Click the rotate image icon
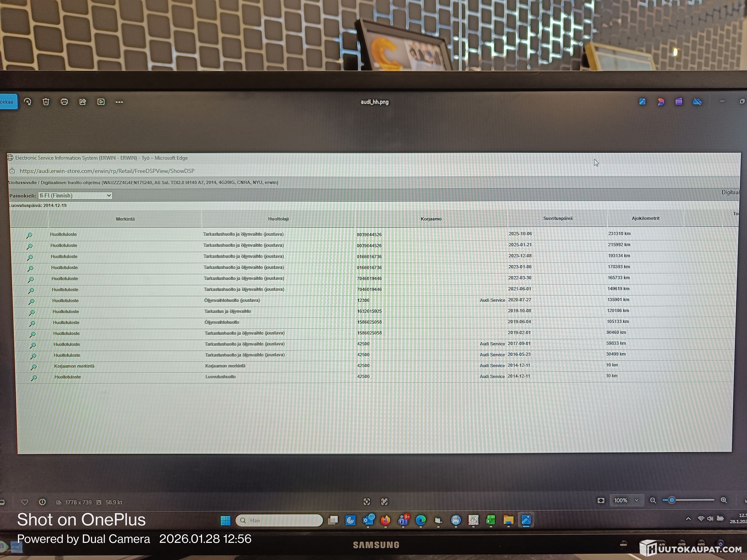The width and height of the screenshot is (747, 560). (28, 102)
